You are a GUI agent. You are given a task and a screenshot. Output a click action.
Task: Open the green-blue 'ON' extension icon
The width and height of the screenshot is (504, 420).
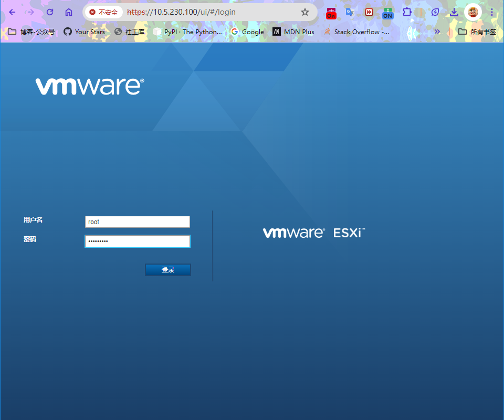[387, 14]
